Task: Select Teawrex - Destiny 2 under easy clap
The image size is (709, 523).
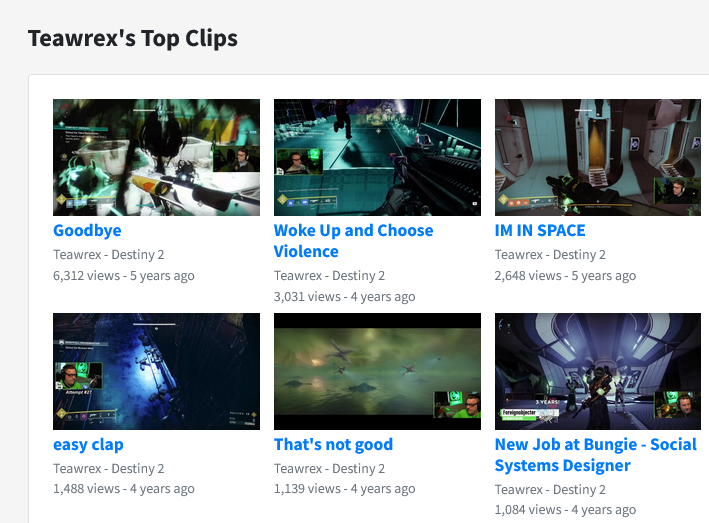Action: 109,469
